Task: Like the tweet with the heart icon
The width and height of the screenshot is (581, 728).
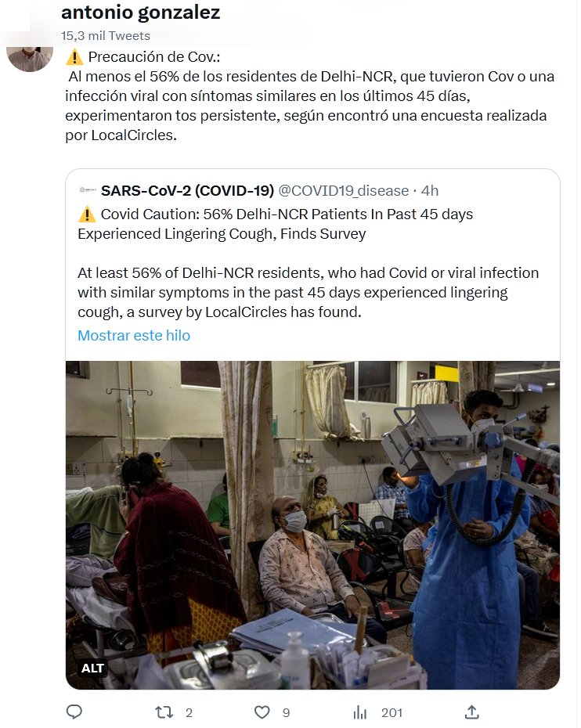Action: 262,712
